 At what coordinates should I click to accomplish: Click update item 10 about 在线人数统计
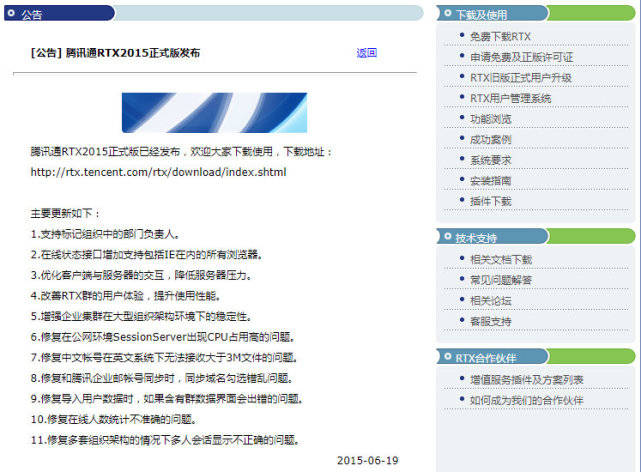(x=114, y=419)
